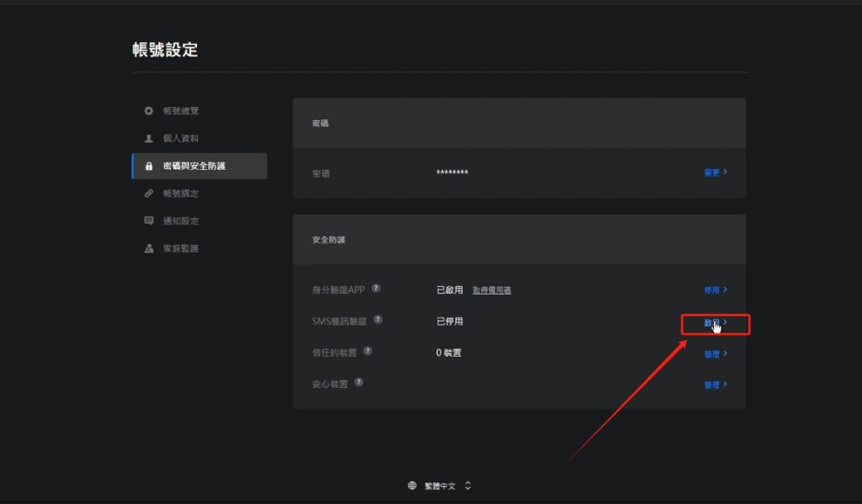Click 管理 in the 安心裝置 row
The width and height of the screenshot is (862, 504).
click(x=716, y=385)
